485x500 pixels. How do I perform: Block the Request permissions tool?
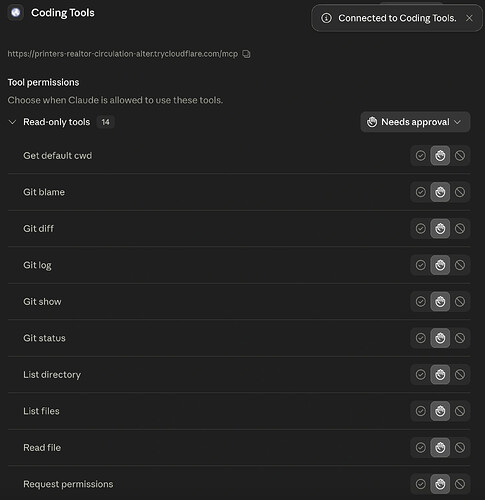pos(460,484)
